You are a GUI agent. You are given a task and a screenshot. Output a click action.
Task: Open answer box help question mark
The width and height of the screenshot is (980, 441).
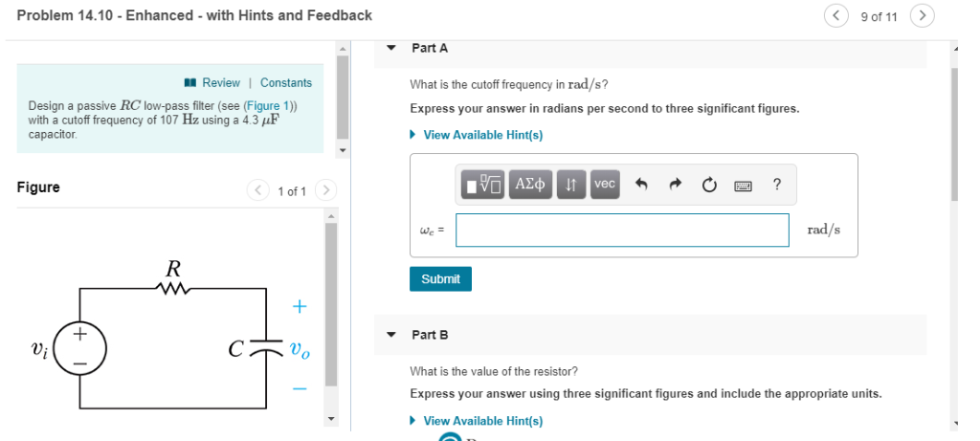pyautogui.click(x=776, y=184)
